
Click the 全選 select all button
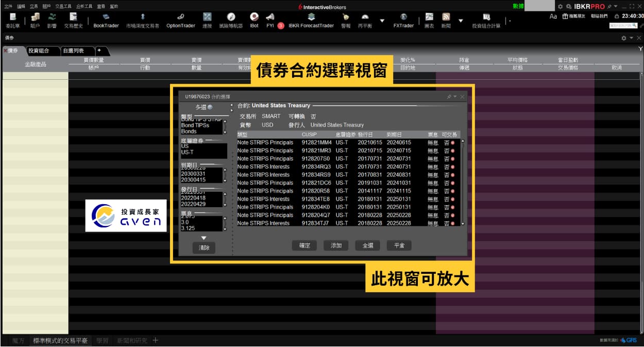pos(367,245)
